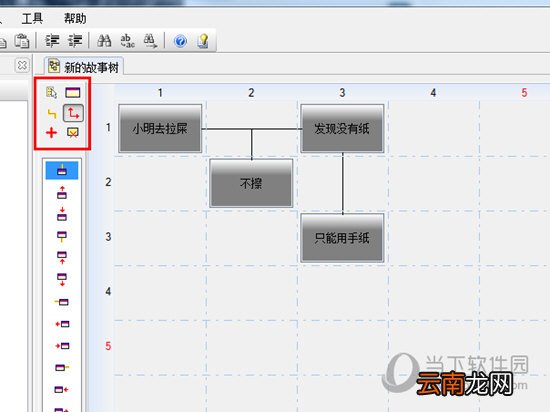
Task: Select the delete node tool with red X
Action: click(x=73, y=133)
